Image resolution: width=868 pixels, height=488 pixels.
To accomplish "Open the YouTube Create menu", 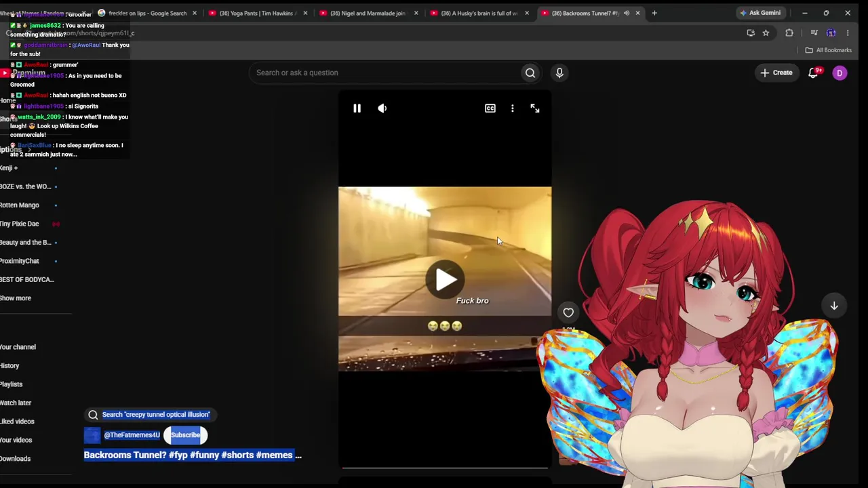I will 776,73.
